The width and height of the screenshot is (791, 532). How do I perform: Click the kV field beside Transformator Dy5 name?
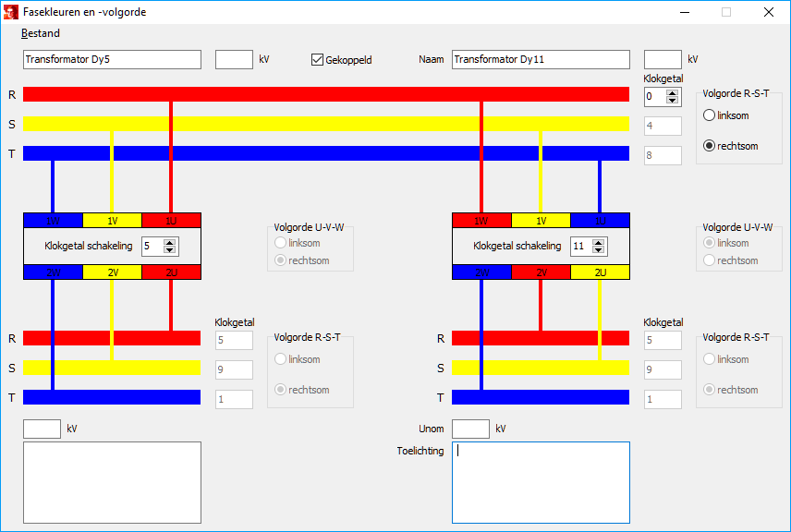pos(234,60)
